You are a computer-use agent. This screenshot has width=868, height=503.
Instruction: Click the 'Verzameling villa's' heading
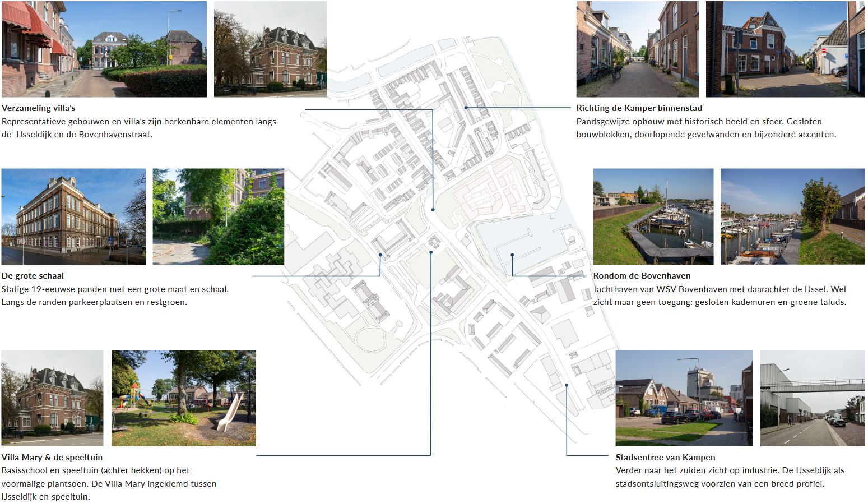(38, 108)
